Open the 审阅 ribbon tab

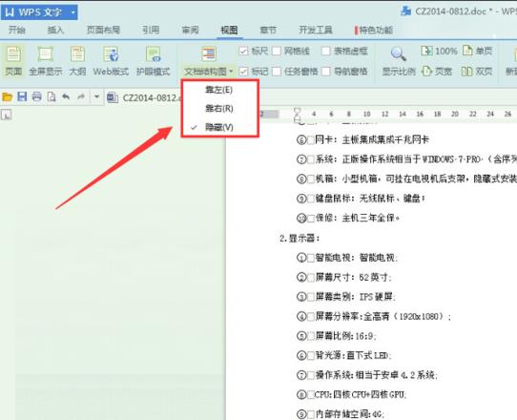(190, 30)
